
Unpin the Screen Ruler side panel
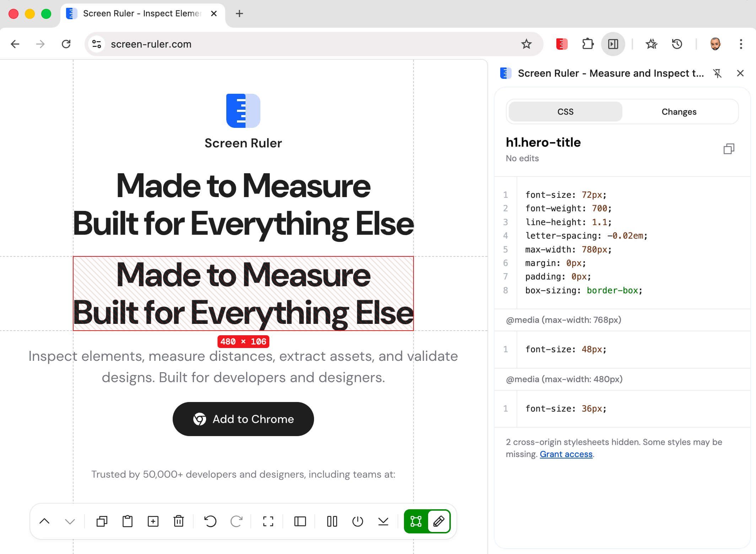(717, 74)
